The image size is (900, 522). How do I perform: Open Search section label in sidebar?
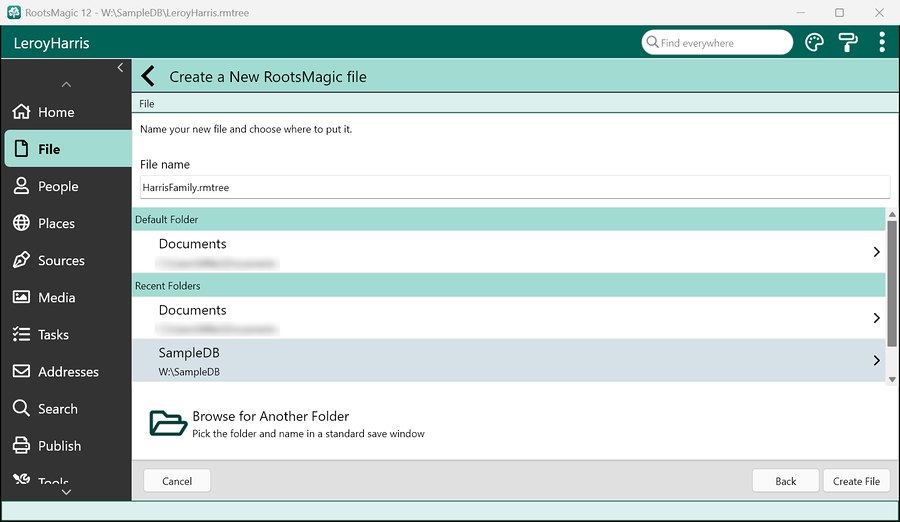pos(57,409)
